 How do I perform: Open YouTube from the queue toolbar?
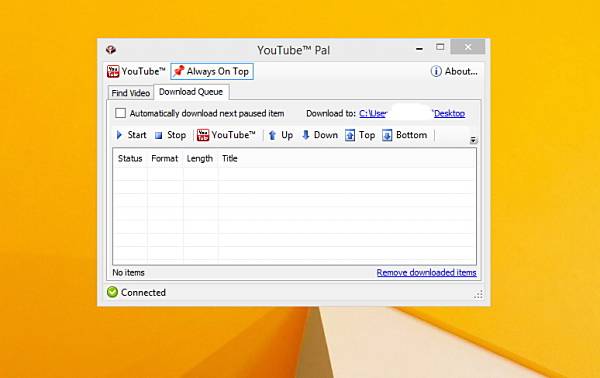226,135
